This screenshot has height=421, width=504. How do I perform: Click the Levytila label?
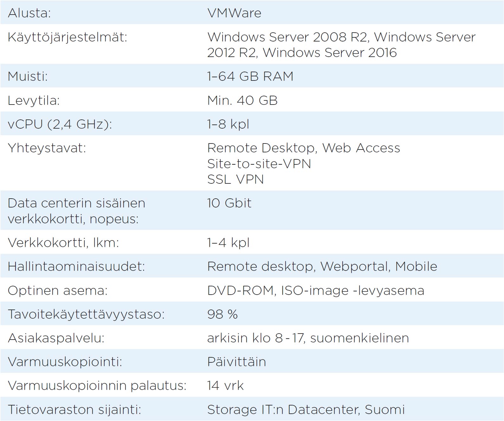click(x=34, y=100)
